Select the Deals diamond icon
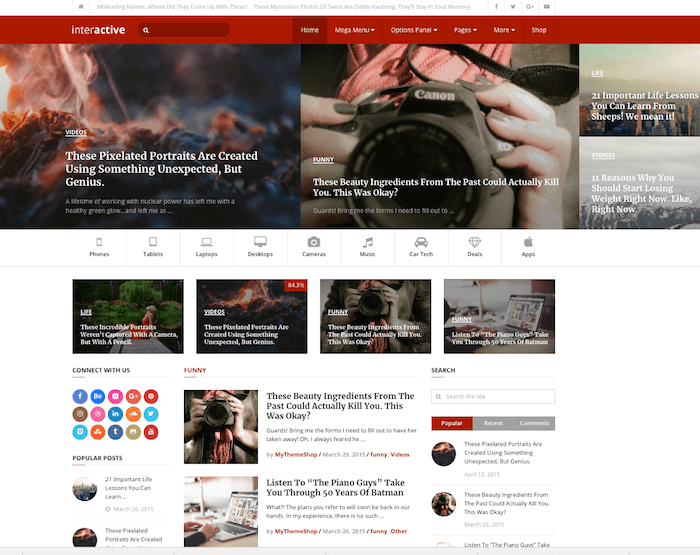 475,242
